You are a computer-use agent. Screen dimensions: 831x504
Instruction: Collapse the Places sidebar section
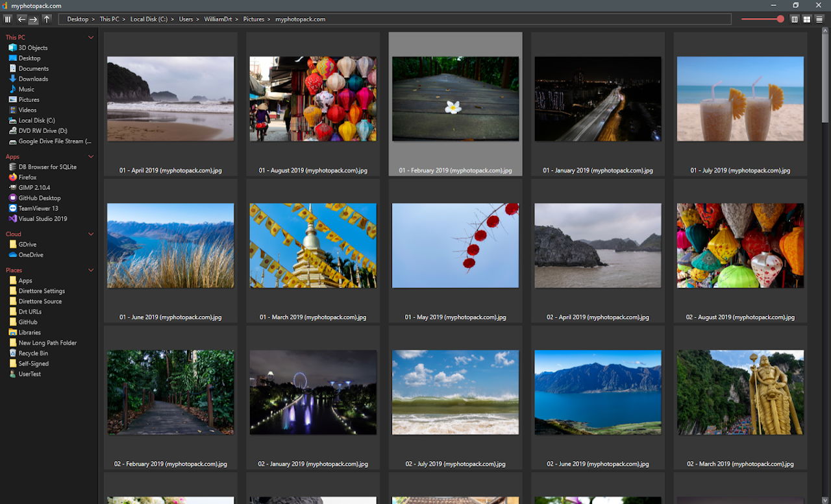point(91,270)
